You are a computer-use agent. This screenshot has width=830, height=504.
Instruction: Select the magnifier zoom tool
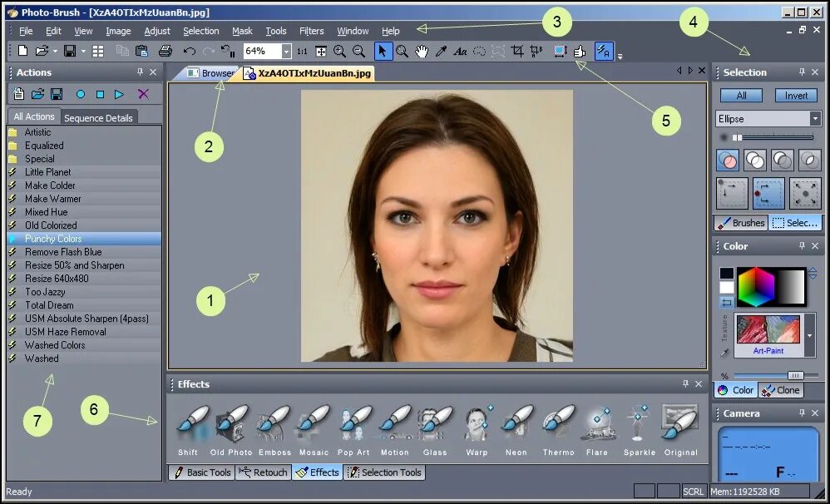(x=403, y=52)
